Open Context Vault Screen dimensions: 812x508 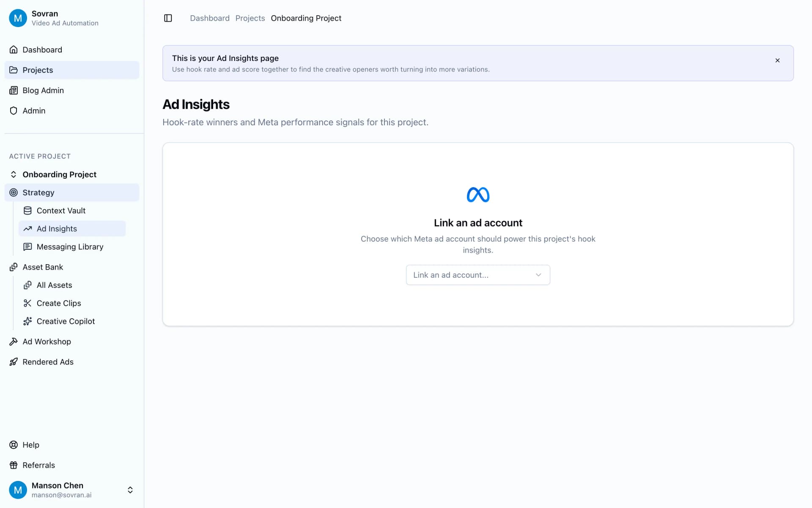click(72, 210)
